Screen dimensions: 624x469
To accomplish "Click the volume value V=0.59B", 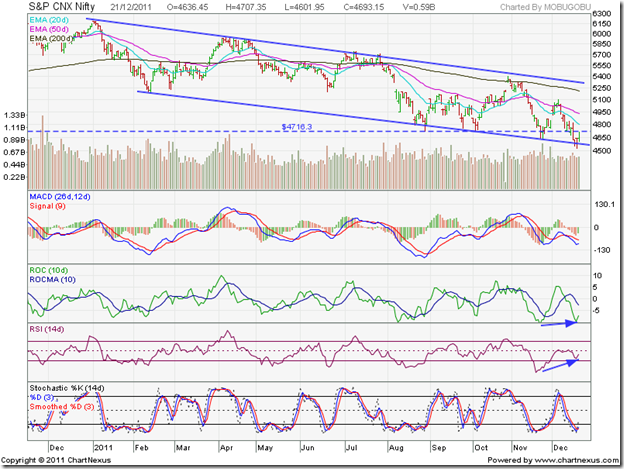I will coord(418,7).
